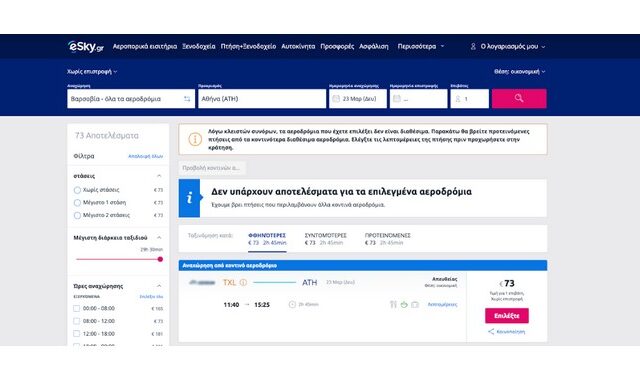Click the green eco amenity icon
The image size is (640, 380).
pos(404,304)
